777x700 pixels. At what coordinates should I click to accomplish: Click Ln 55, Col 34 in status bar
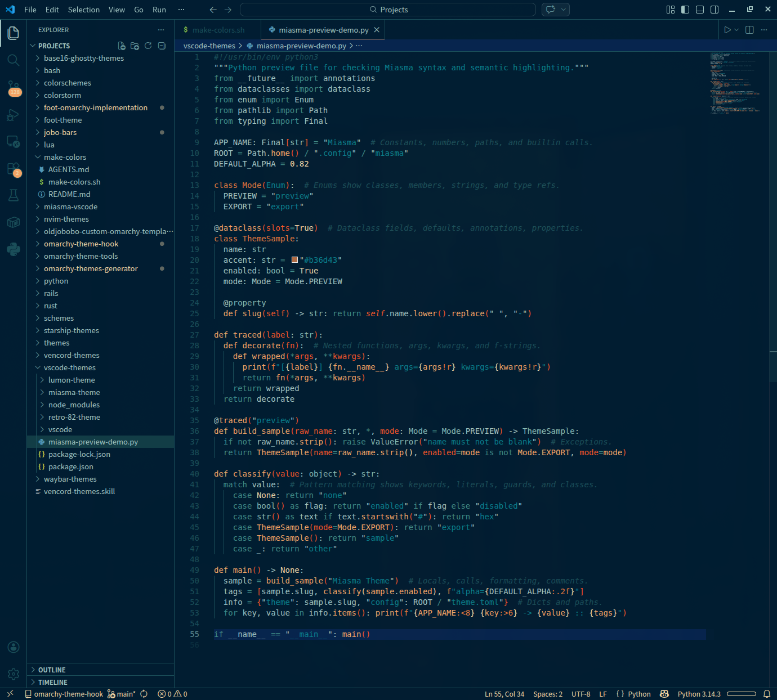point(504,694)
